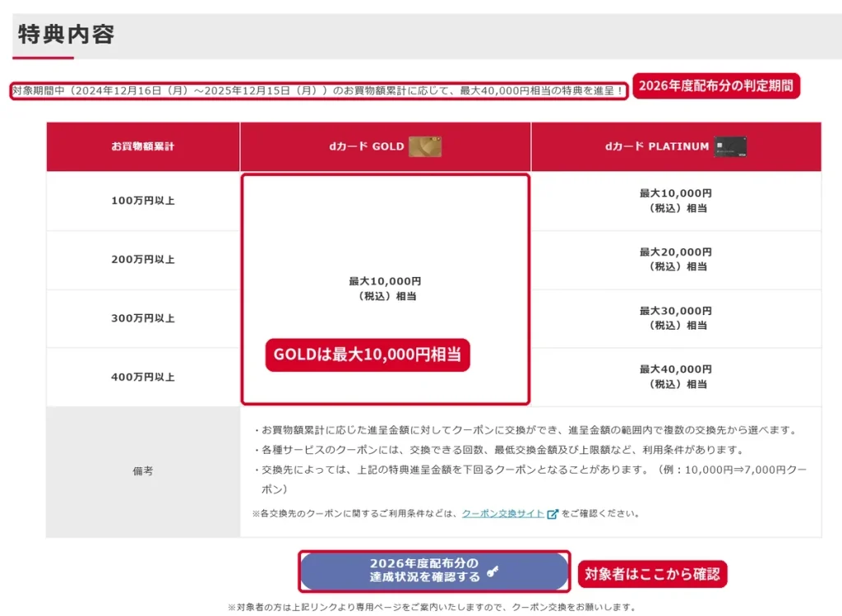This screenshot has height=616, width=842.
Task: Click the dカード PLATINUM header text
Action: 657,146
